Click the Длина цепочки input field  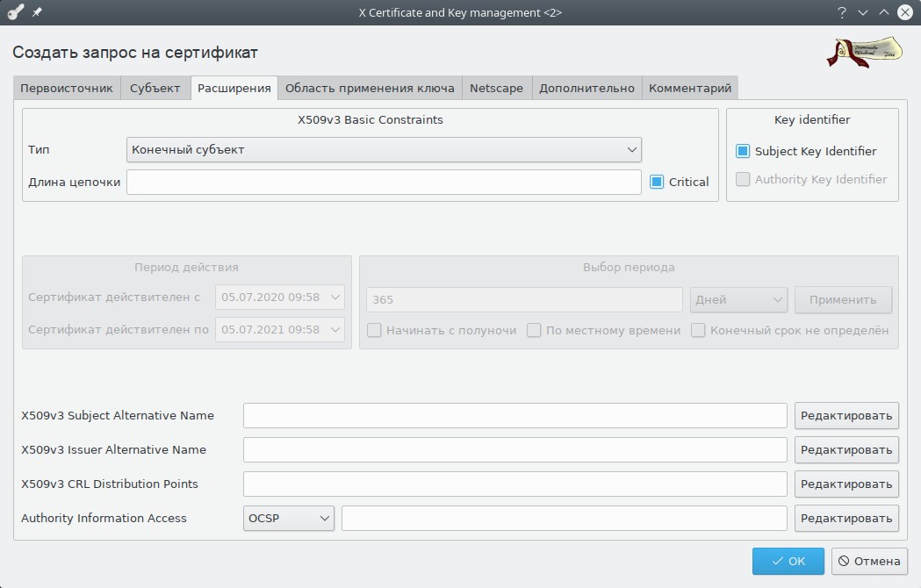[x=384, y=182]
